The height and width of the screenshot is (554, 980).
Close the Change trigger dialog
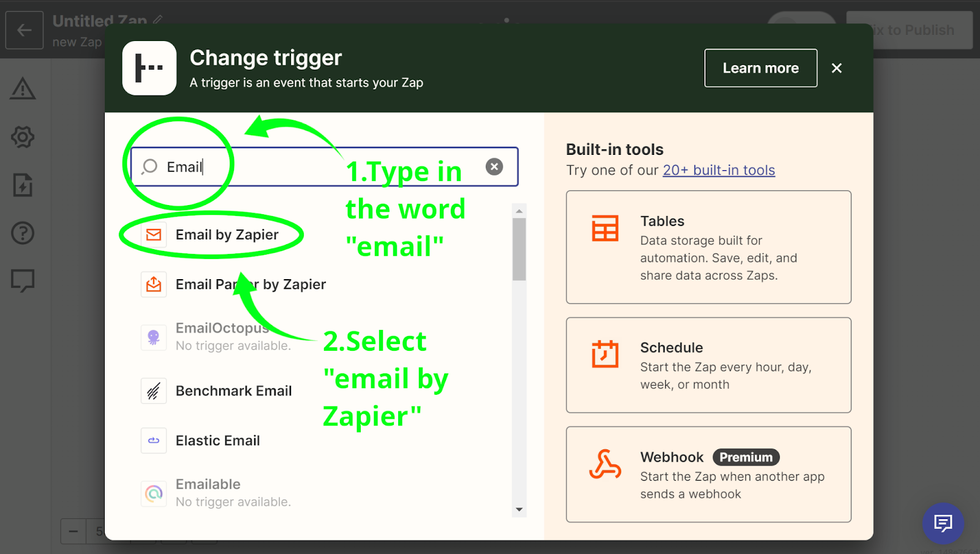point(837,68)
